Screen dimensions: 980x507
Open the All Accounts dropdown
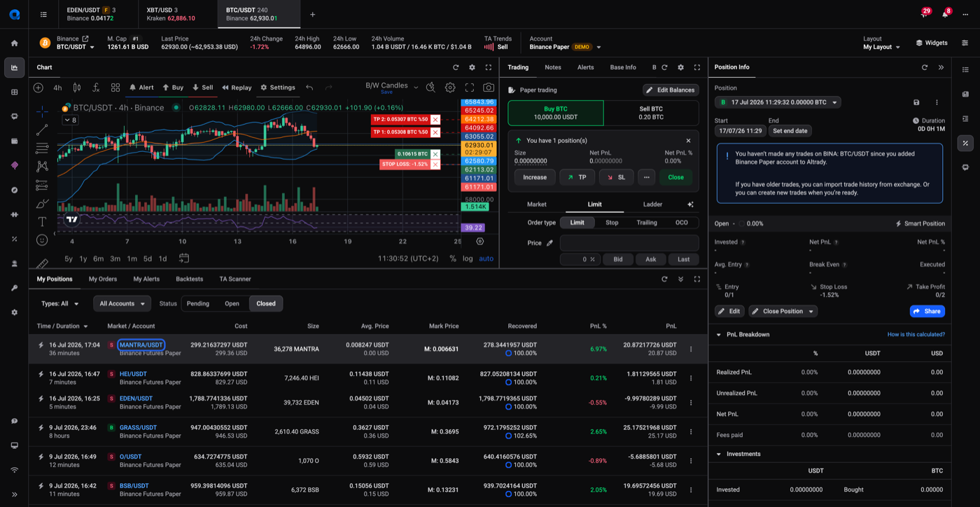122,303
